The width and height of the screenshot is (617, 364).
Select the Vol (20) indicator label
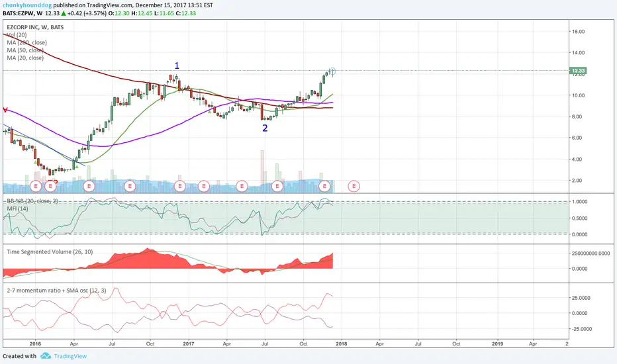coord(17,35)
